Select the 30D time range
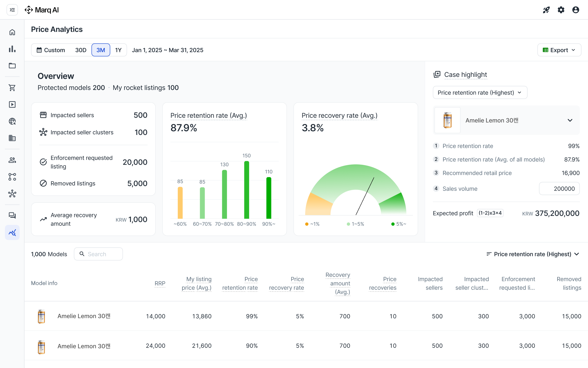The width and height of the screenshot is (588, 368). pyautogui.click(x=81, y=50)
